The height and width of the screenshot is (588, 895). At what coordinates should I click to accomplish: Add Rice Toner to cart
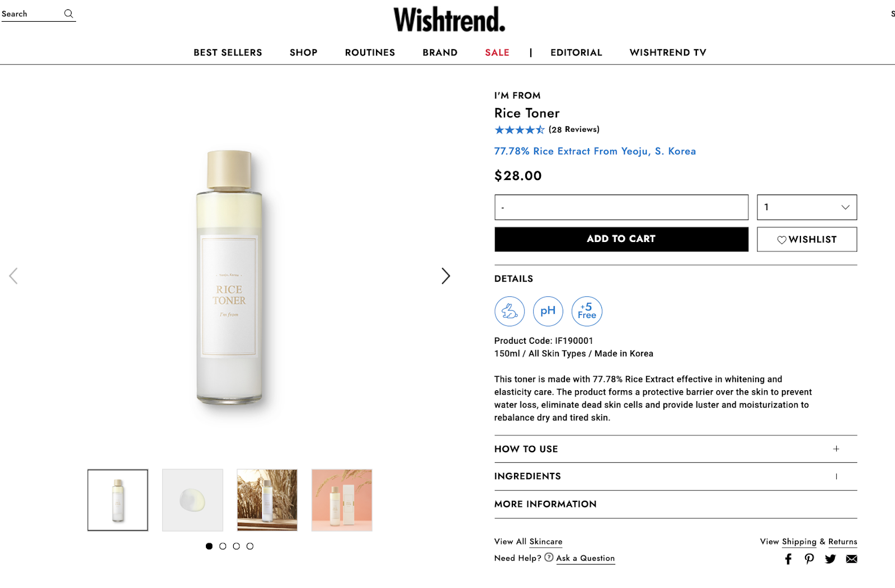621,239
